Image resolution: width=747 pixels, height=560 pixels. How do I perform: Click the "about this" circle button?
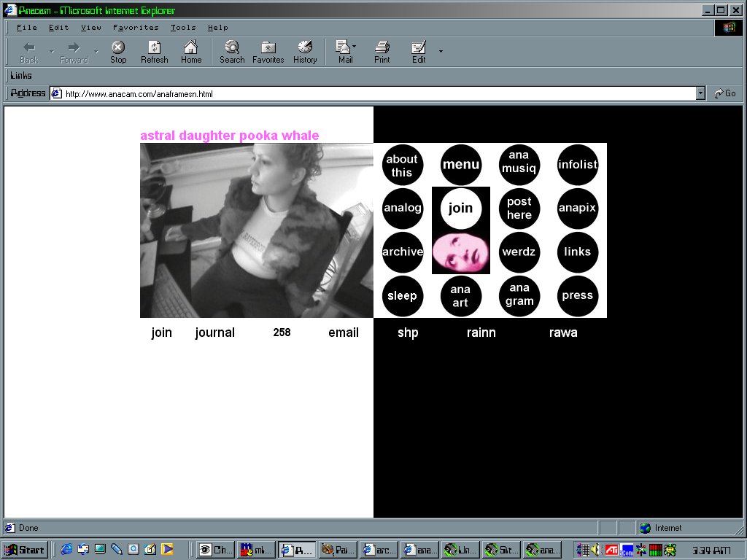pyautogui.click(x=402, y=165)
